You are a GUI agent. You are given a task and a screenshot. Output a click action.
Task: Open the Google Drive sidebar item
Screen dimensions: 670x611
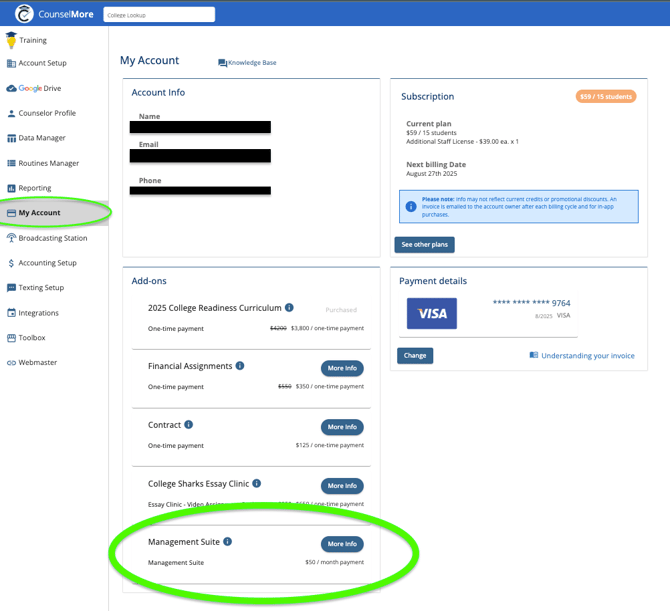click(39, 88)
